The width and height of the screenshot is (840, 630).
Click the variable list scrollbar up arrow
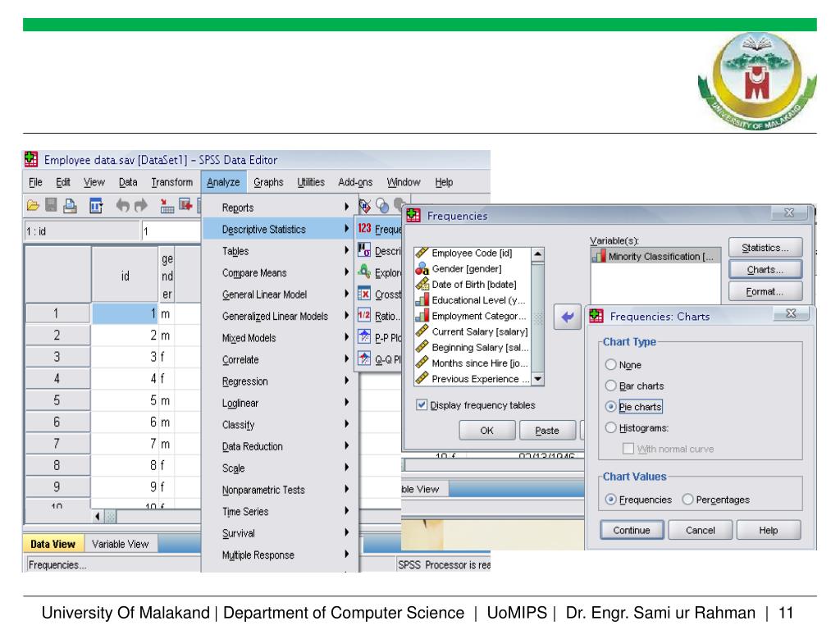(537, 254)
